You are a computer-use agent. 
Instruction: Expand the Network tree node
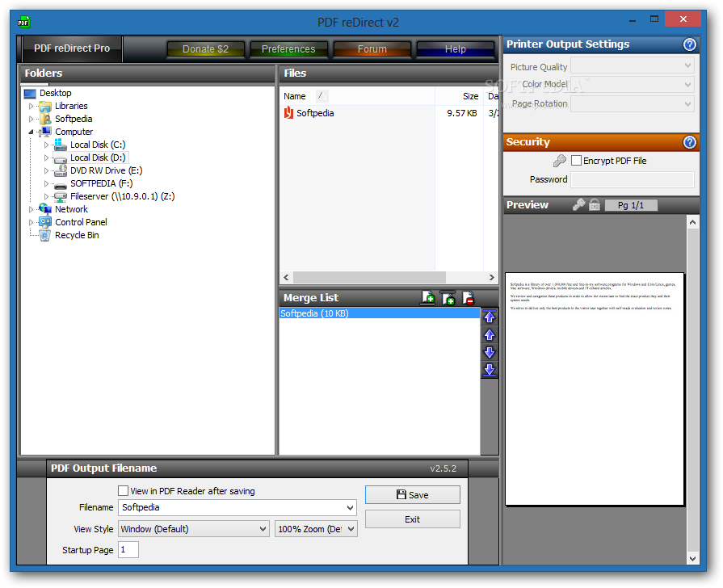point(31,209)
